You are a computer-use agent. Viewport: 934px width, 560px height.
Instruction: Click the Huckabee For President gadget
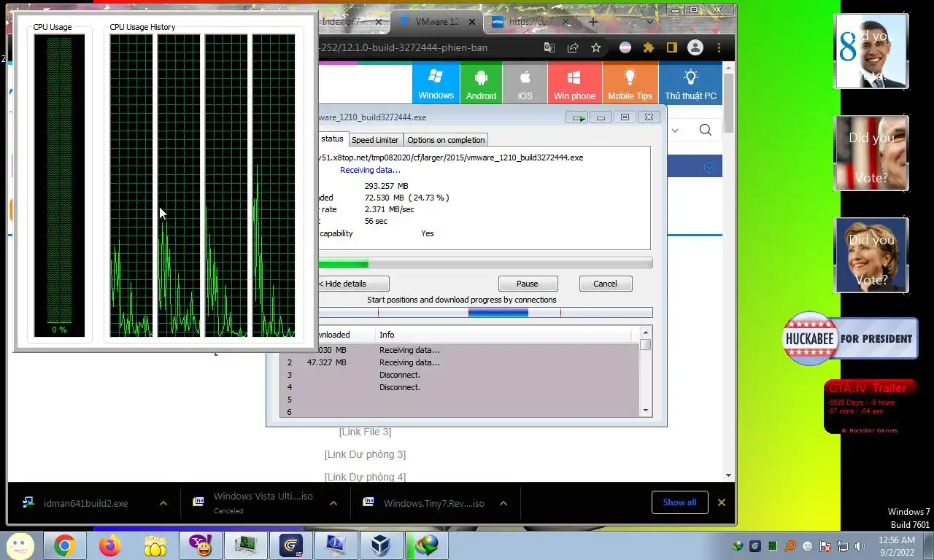pos(850,338)
